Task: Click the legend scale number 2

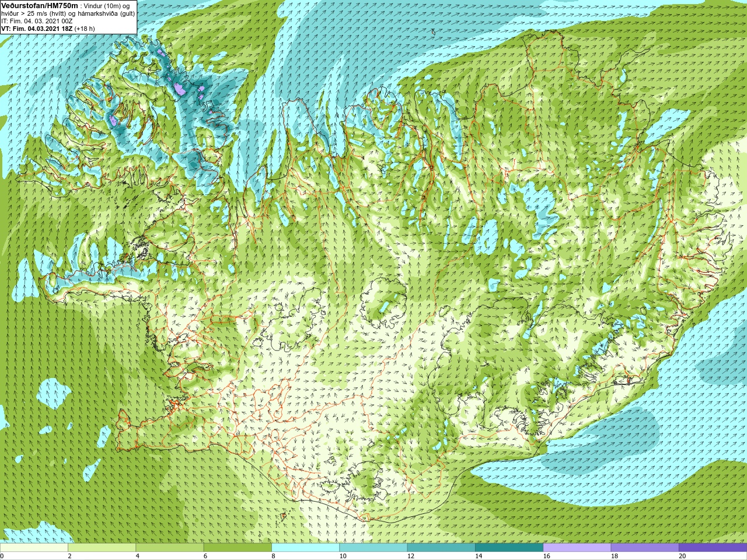Action: coord(69,556)
